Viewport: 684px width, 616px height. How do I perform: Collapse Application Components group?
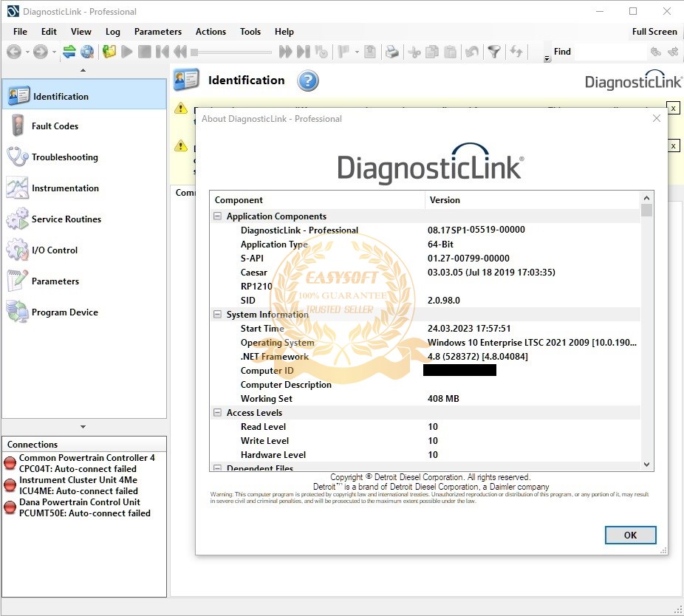point(217,216)
